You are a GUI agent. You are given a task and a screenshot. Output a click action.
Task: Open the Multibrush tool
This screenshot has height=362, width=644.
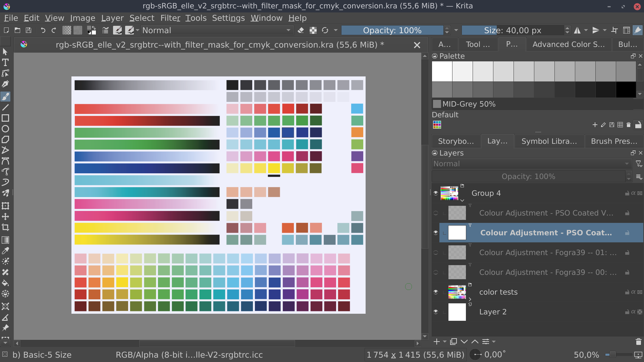[x=5, y=193]
